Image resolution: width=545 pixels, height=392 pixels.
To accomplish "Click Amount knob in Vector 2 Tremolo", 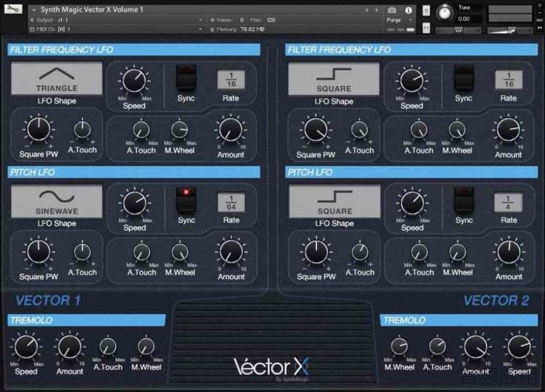I will point(475,347).
